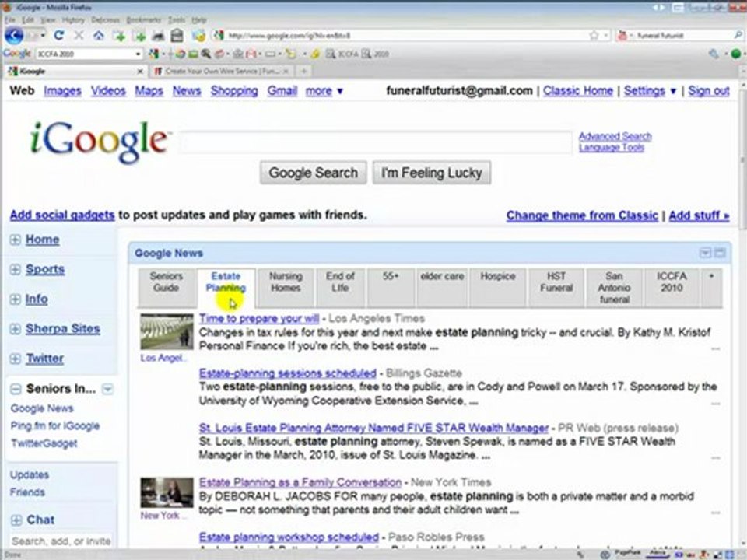Open the Tools menu
This screenshot has height=560, width=747.
pyautogui.click(x=177, y=20)
